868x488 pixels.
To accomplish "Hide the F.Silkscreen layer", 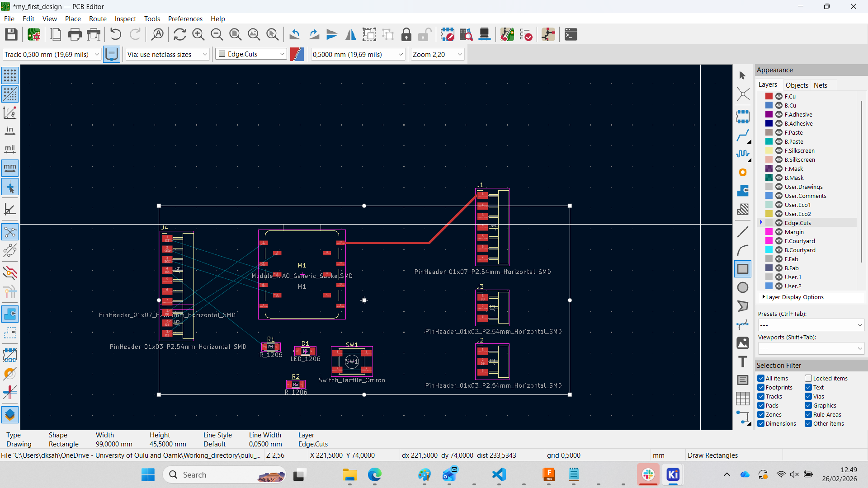I will click(x=779, y=150).
